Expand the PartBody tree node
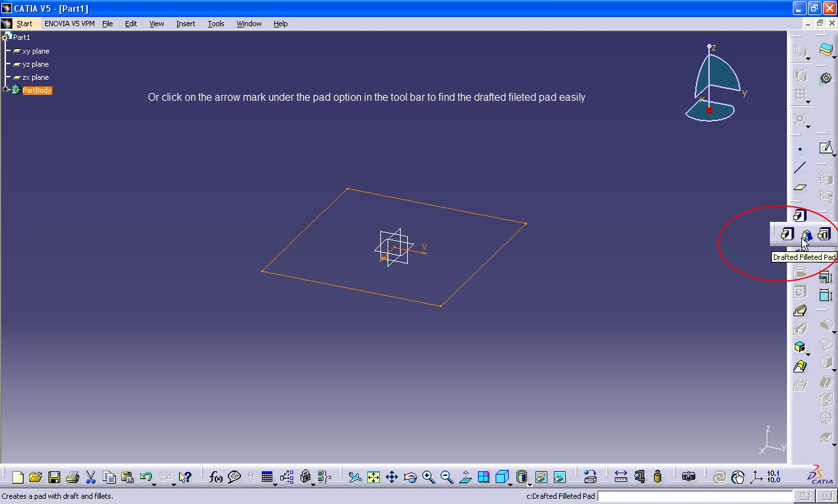Screen dimensions: 838x504 [x=6, y=90]
